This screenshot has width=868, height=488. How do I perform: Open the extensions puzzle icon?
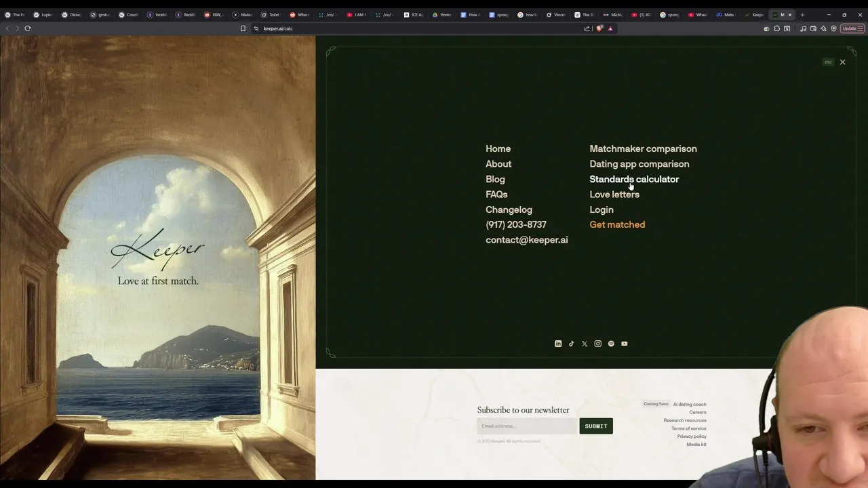click(776, 28)
